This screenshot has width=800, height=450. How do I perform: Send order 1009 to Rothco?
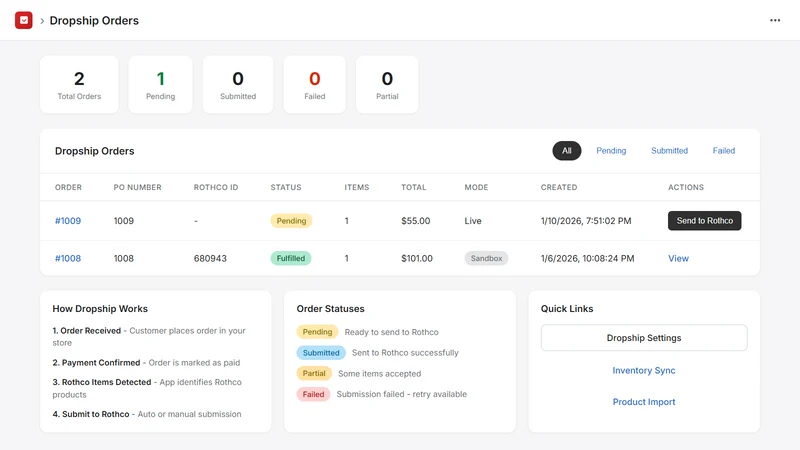point(704,221)
